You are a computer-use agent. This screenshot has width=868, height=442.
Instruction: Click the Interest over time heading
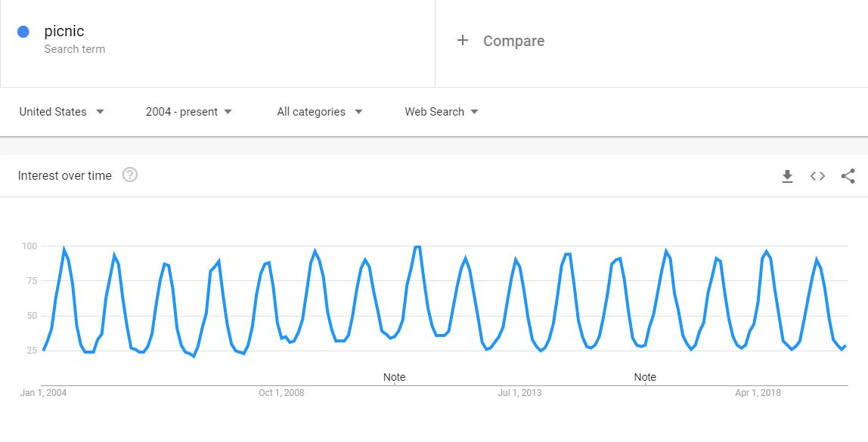point(65,176)
